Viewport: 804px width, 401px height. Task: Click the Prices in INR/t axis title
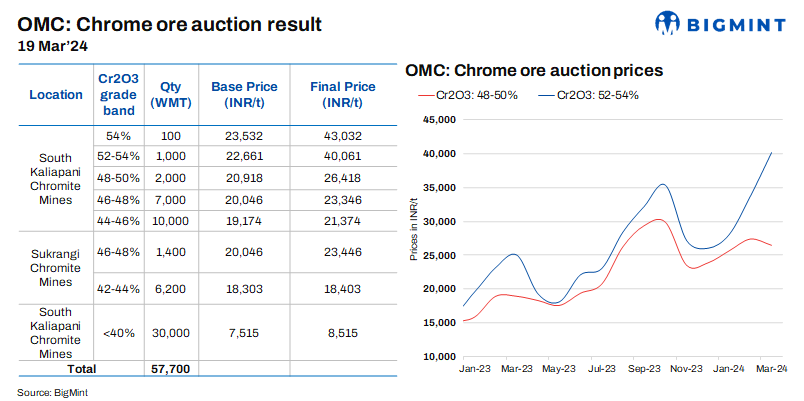tap(413, 237)
